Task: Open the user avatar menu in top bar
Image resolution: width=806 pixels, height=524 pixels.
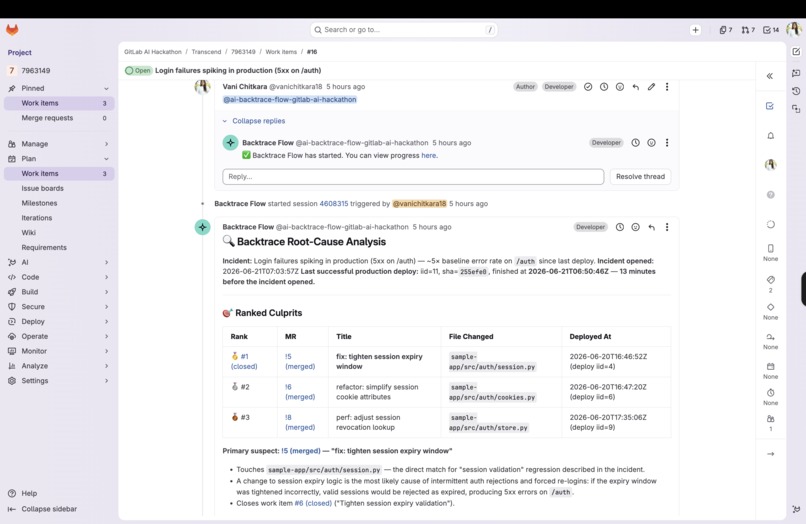Action: (x=794, y=29)
